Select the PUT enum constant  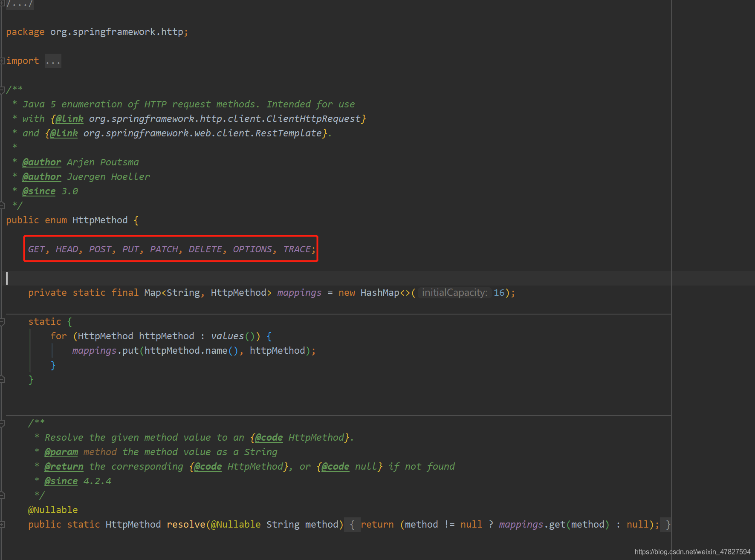click(131, 249)
